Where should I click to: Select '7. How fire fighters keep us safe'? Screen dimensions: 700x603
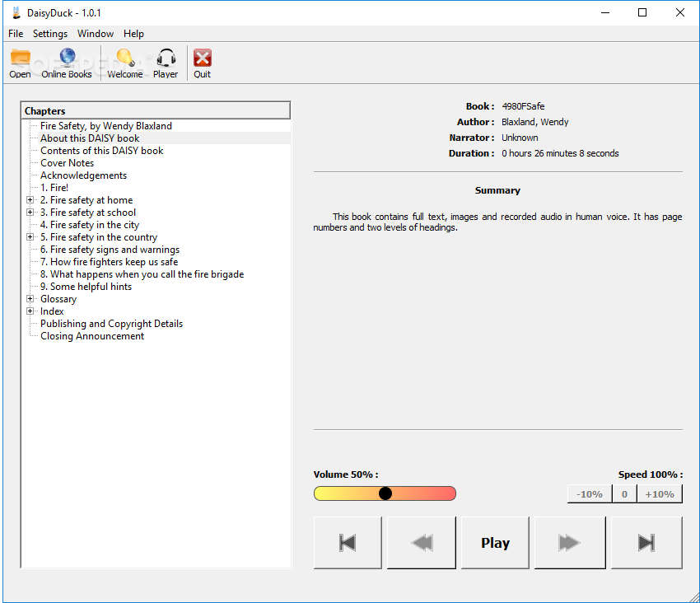point(109,262)
